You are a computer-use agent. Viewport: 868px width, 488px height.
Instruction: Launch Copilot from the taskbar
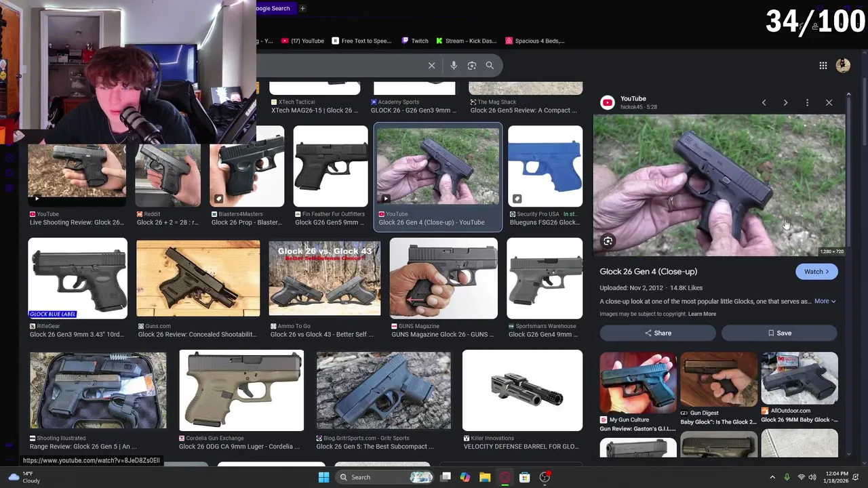pos(465,477)
